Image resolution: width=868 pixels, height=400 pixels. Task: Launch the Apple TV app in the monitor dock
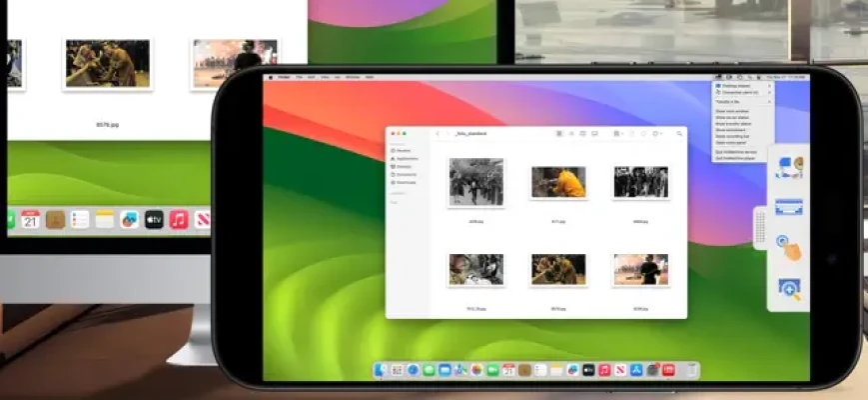[x=154, y=219]
